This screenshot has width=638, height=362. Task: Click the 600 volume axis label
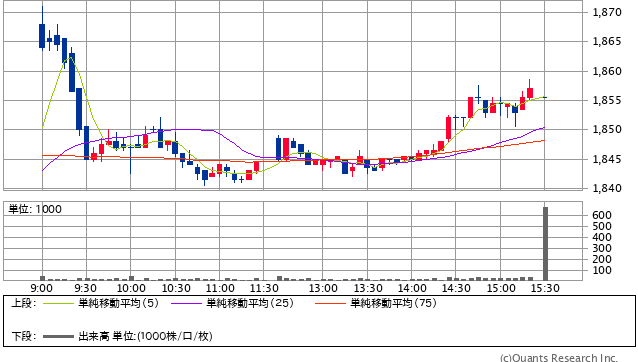(602, 215)
